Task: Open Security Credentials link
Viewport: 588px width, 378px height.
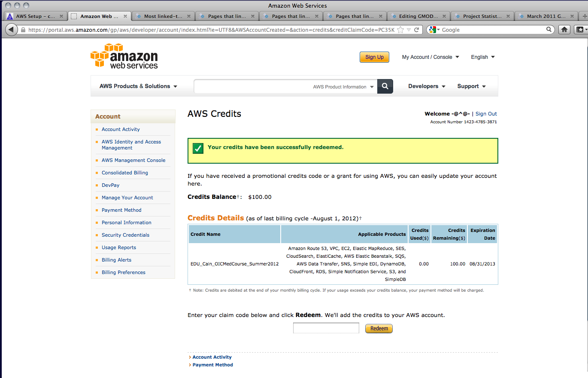Action: tap(125, 235)
